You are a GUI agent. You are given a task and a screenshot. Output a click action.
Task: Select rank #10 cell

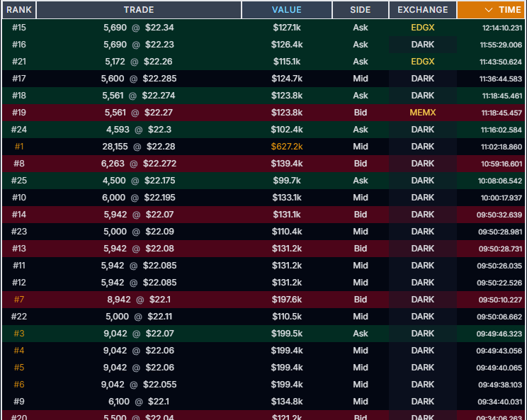pyautogui.click(x=19, y=198)
